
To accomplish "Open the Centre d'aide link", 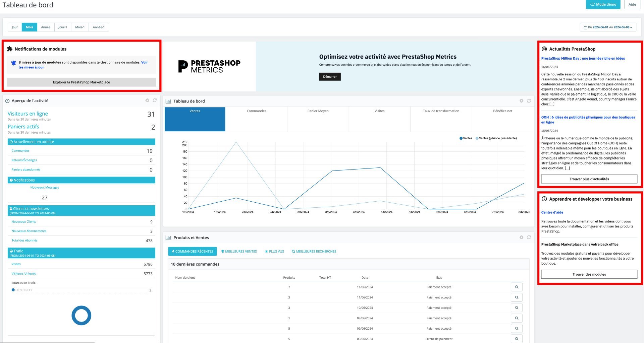I will click(x=552, y=212).
